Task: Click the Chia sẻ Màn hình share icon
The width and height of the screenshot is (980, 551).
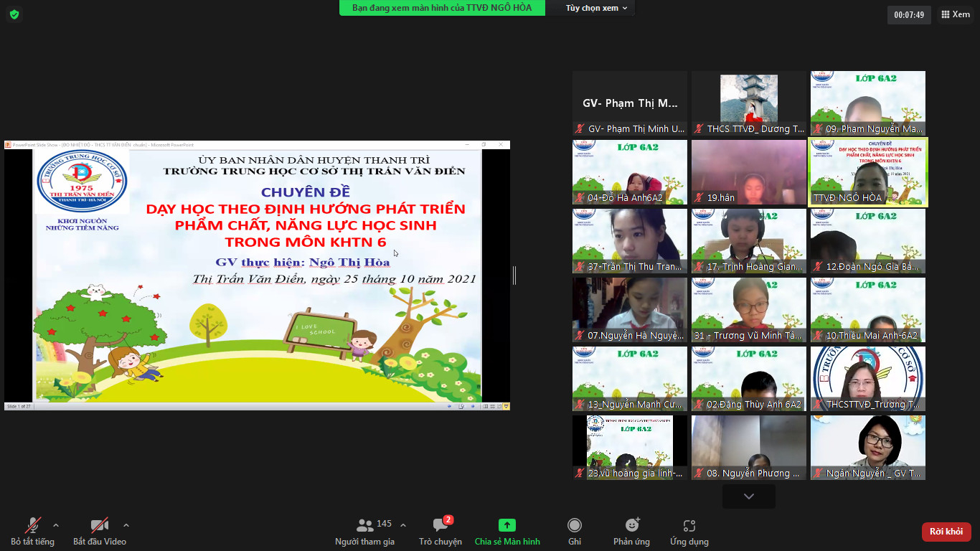Action: [507, 526]
